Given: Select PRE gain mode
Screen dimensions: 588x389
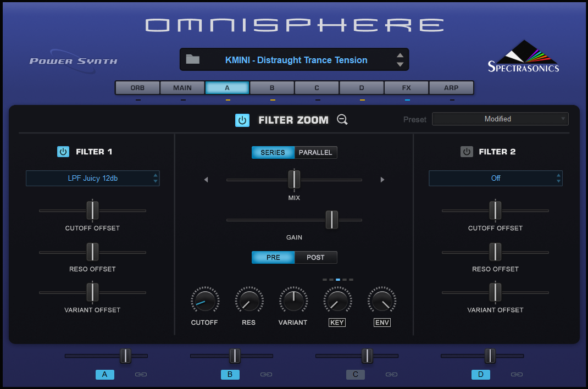Looking at the screenshot, I should (273, 258).
